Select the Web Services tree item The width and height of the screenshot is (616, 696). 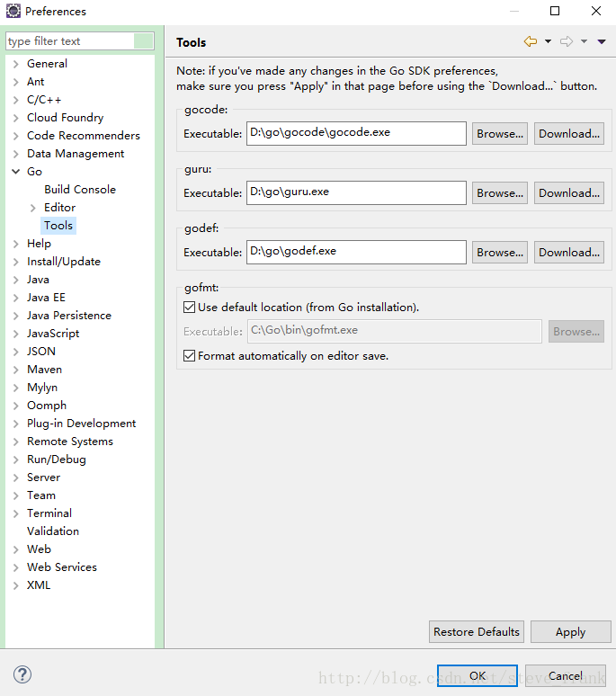click(62, 567)
